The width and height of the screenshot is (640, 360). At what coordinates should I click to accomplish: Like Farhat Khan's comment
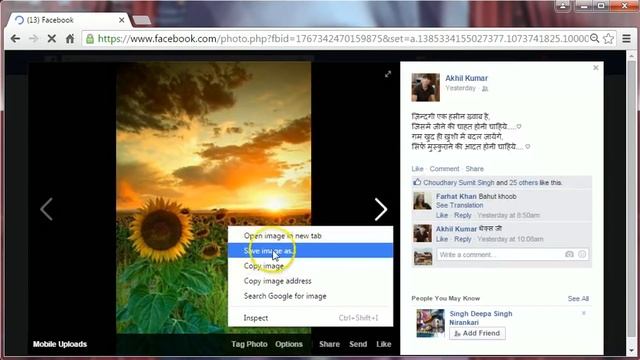(x=442, y=215)
